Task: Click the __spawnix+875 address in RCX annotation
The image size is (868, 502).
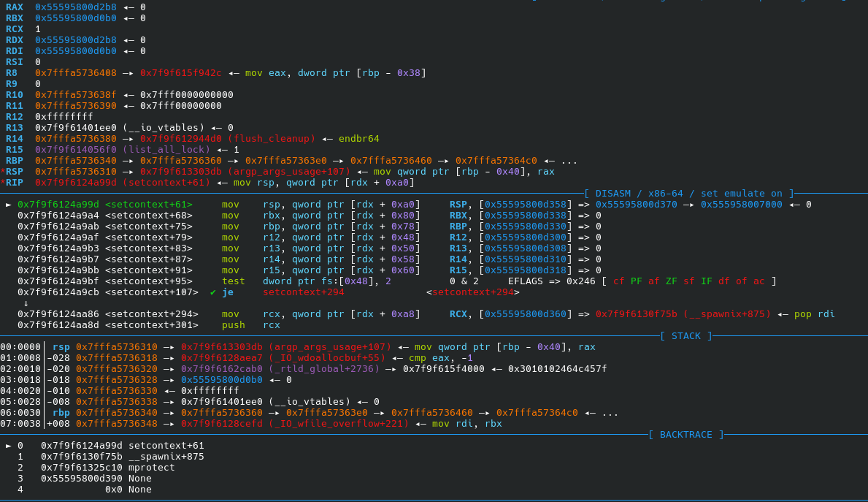Action: coord(683,314)
